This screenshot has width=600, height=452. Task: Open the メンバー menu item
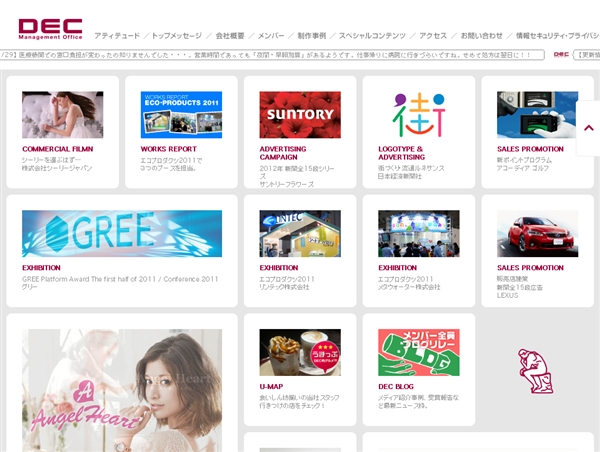tap(271, 36)
